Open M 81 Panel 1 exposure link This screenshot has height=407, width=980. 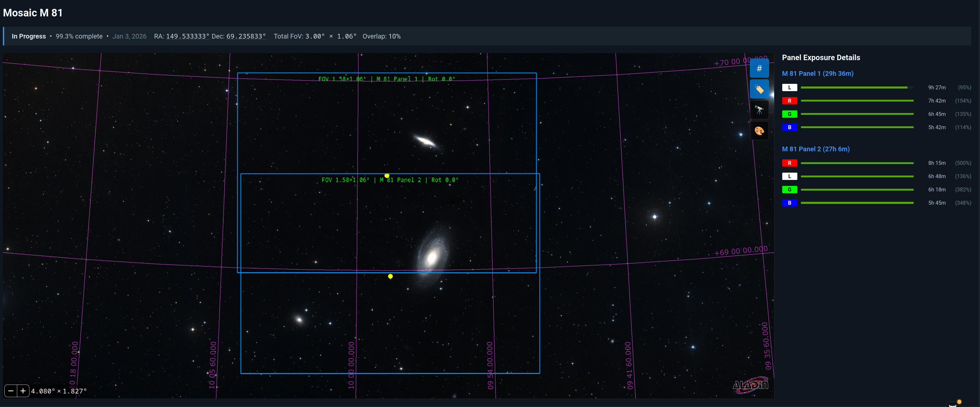818,73
